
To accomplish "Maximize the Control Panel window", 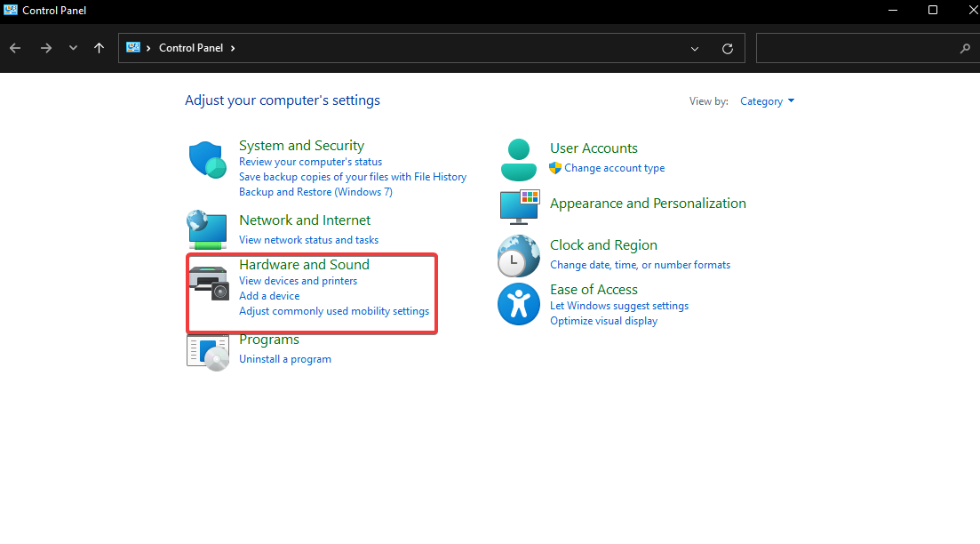I will 933,10.
